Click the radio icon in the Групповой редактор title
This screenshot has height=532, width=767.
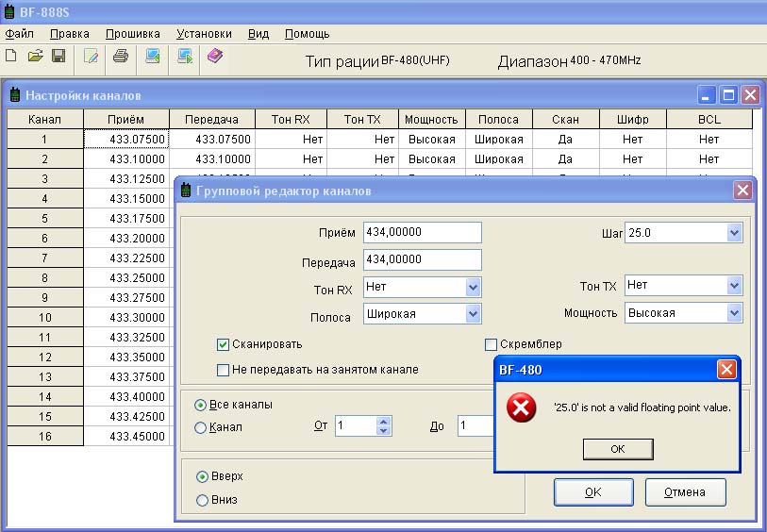tap(186, 191)
